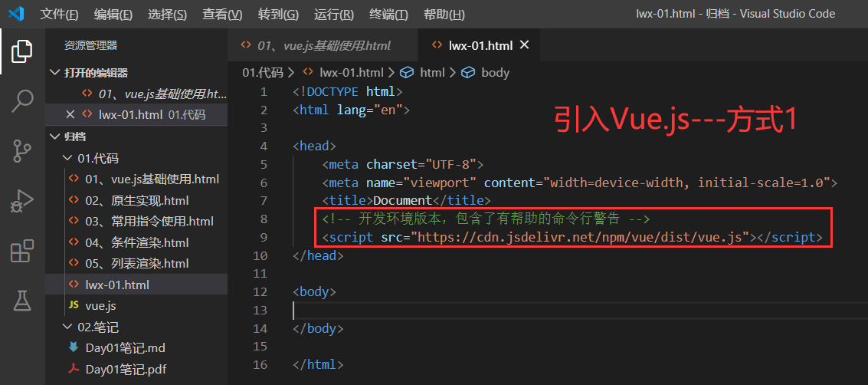Select the lwx-01.html editor tab
The height and width of the screenshot is (385, 868).
point(480,45)
